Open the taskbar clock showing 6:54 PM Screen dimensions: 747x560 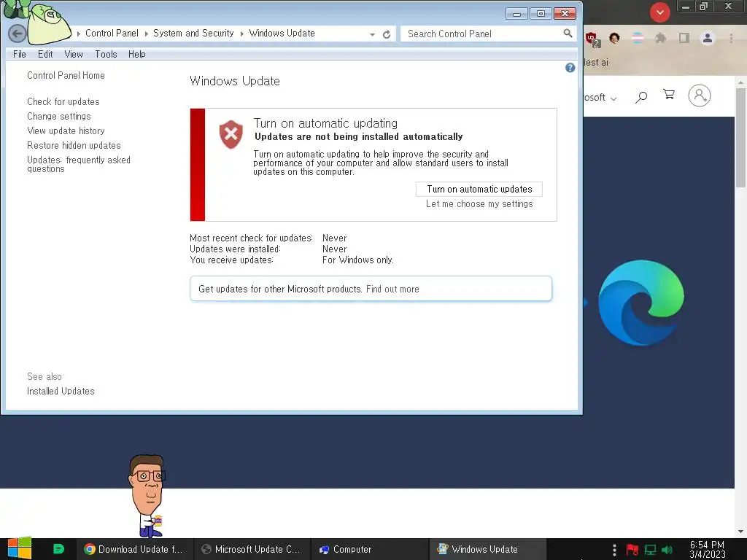pyautogui.click(x=707, y=550)
